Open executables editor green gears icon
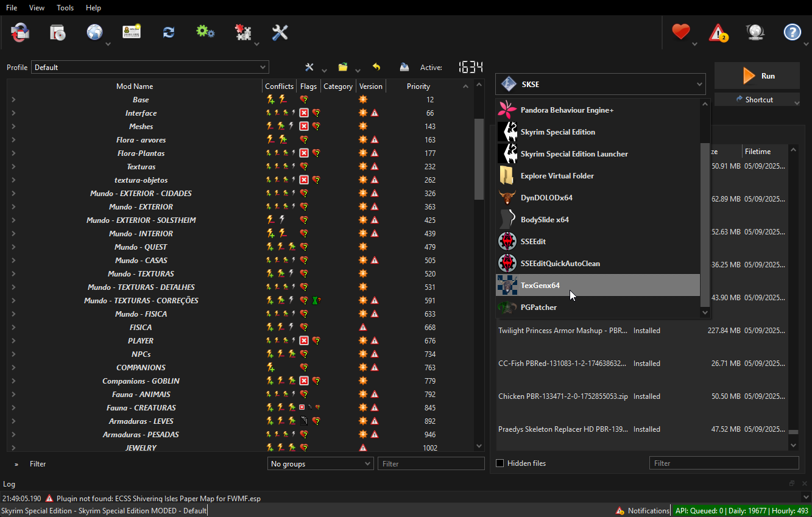The image size is (812, 517). tap(205, 32)
